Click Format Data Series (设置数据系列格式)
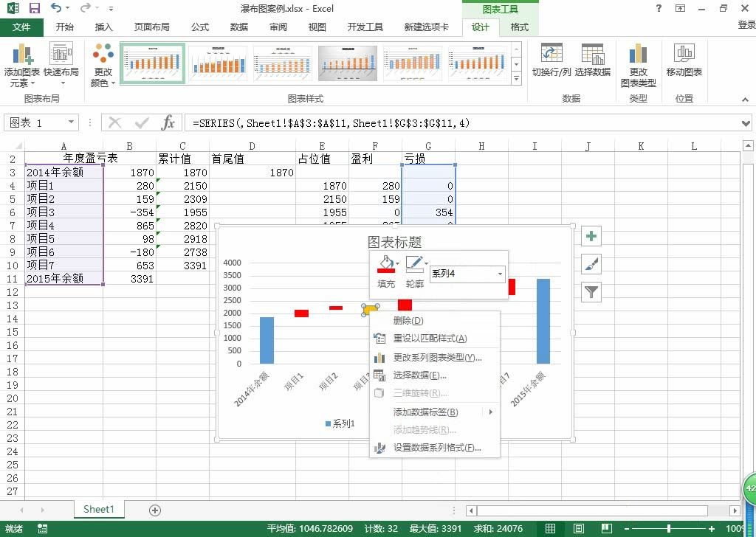The image size is (756, 537). [435, 448]
